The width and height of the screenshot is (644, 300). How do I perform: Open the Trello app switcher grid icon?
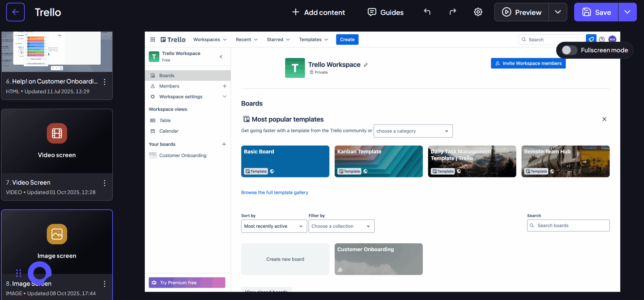click(x=153, y=39)
